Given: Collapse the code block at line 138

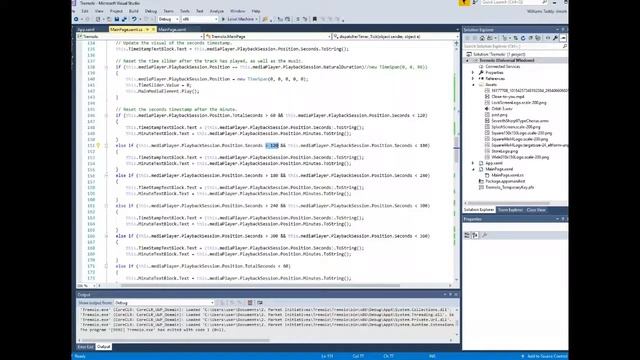Looking at the screenshot, I should click(107, 67).
